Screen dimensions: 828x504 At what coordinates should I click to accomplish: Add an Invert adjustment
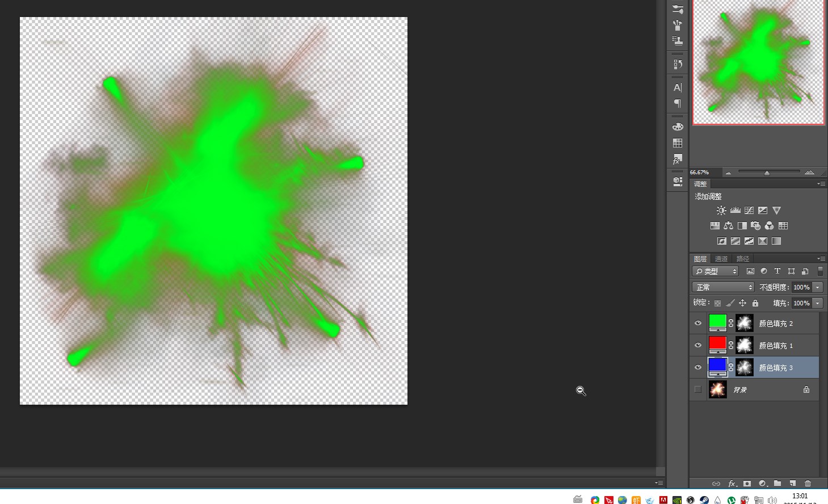(x=722, y=241)
